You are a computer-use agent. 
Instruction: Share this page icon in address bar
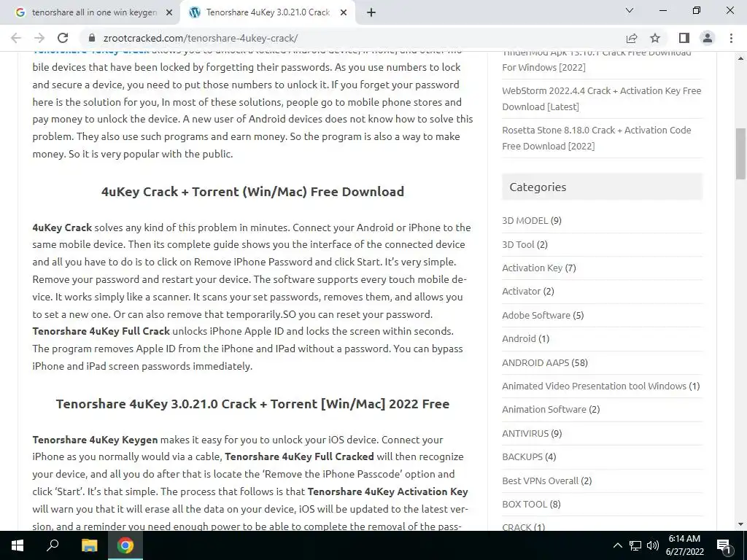click(x=632, y=38)
